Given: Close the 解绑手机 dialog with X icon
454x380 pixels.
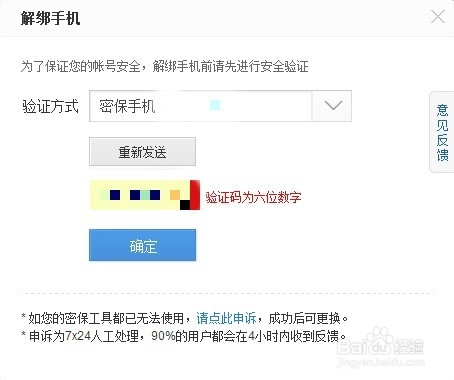Looking at the screenshot, I should [x=437, y=17].
